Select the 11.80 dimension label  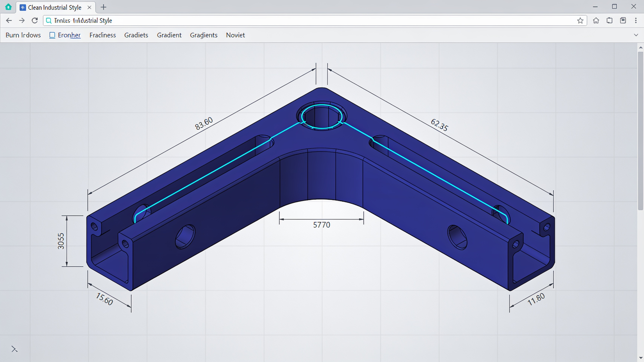[536, 299]
